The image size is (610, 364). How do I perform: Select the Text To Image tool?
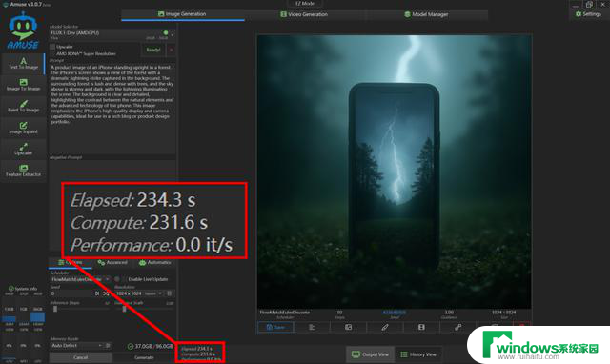click(x=23, y=64)
